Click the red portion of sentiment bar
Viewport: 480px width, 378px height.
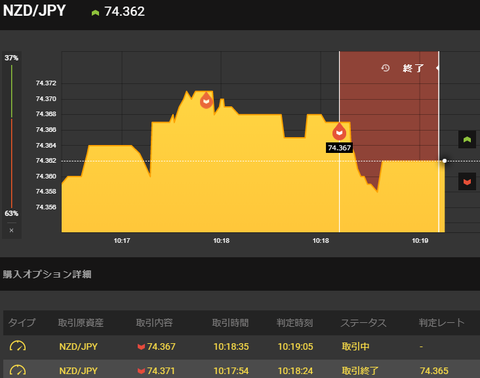pos(12,163)
